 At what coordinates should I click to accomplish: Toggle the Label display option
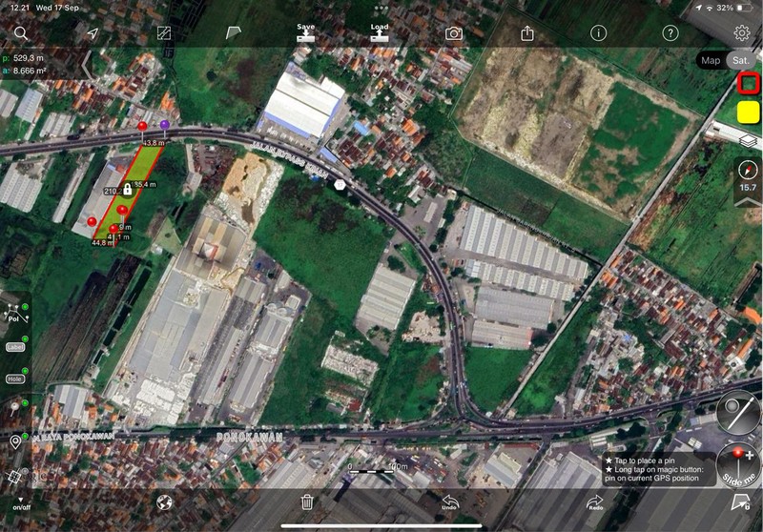pyautogui.click(x=14, y=347)
